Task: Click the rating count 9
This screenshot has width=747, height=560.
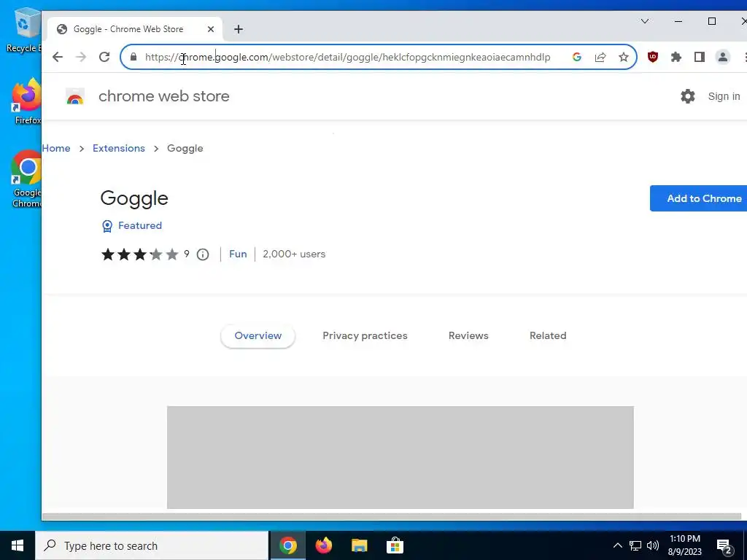Action: pyautogui.click(x=187, y=254)
